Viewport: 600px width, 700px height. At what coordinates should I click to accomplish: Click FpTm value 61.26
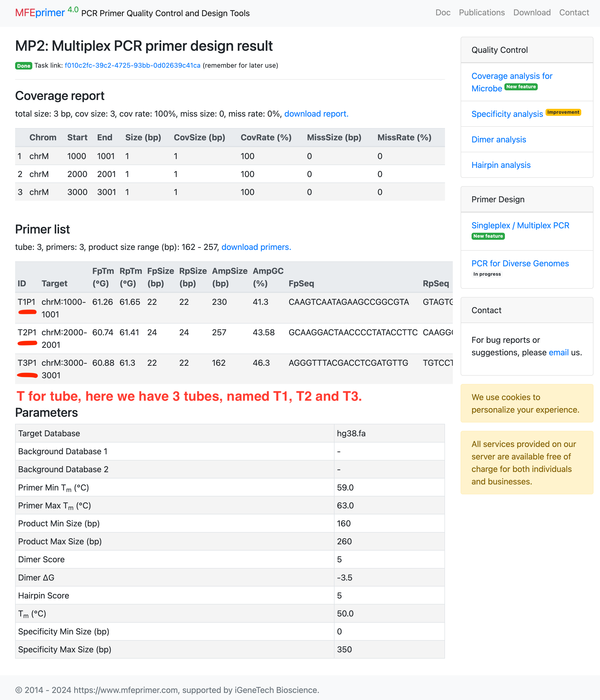tap(102, 302)
